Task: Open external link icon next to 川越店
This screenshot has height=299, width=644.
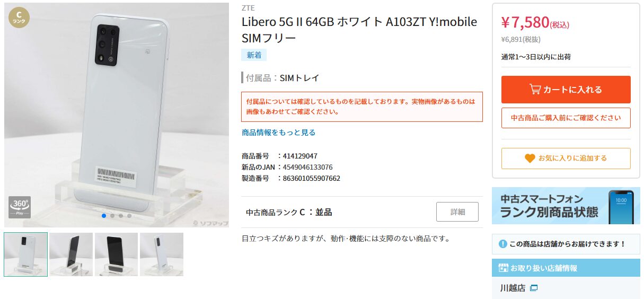Action: [x=534, y=288]
